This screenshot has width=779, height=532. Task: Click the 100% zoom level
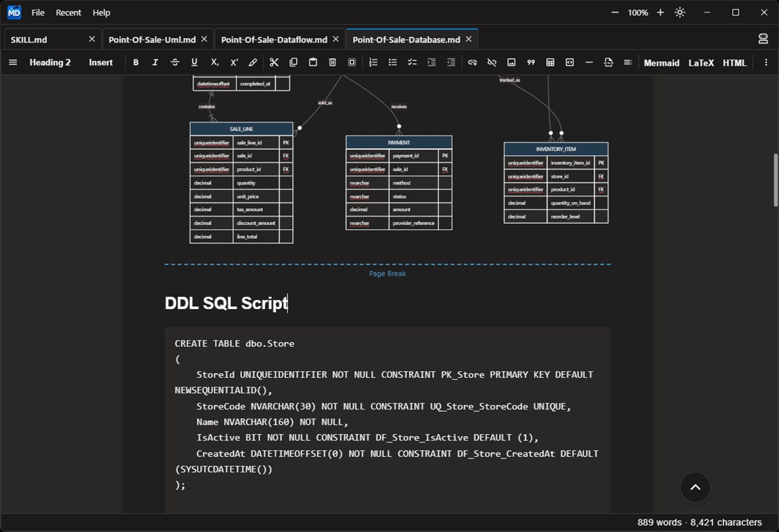pos(638,12)
